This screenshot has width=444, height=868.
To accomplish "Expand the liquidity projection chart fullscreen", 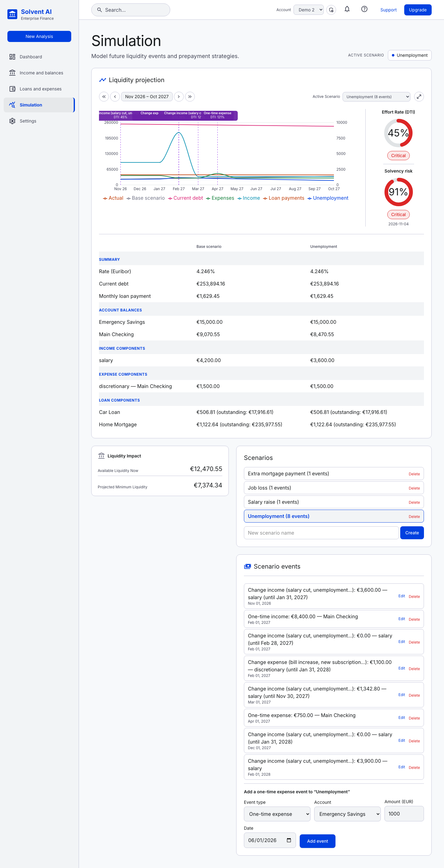I will pyautogui.click(x=419, y=97).
